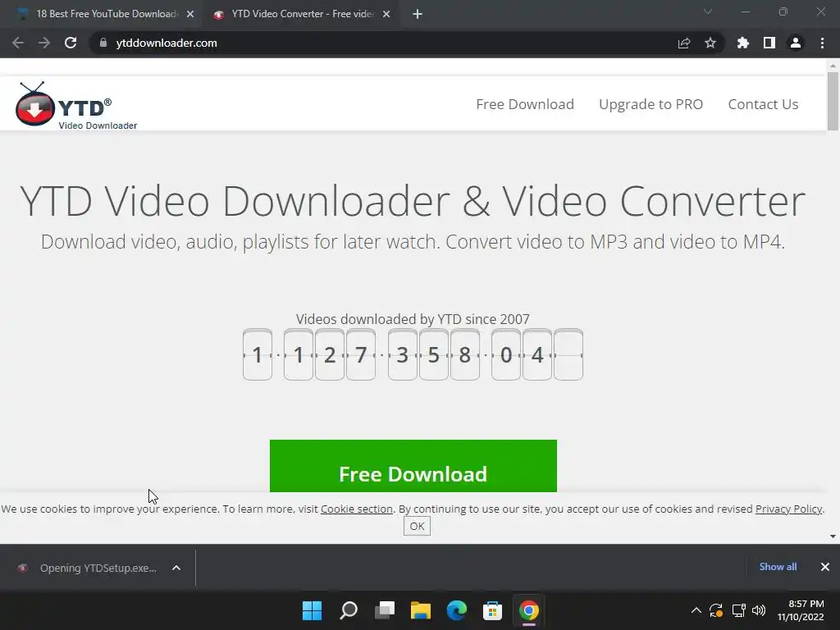The width and height of the screenshot is (840, 630).
Task: Go back with the browser back arrow
Action: click(18, 43)
